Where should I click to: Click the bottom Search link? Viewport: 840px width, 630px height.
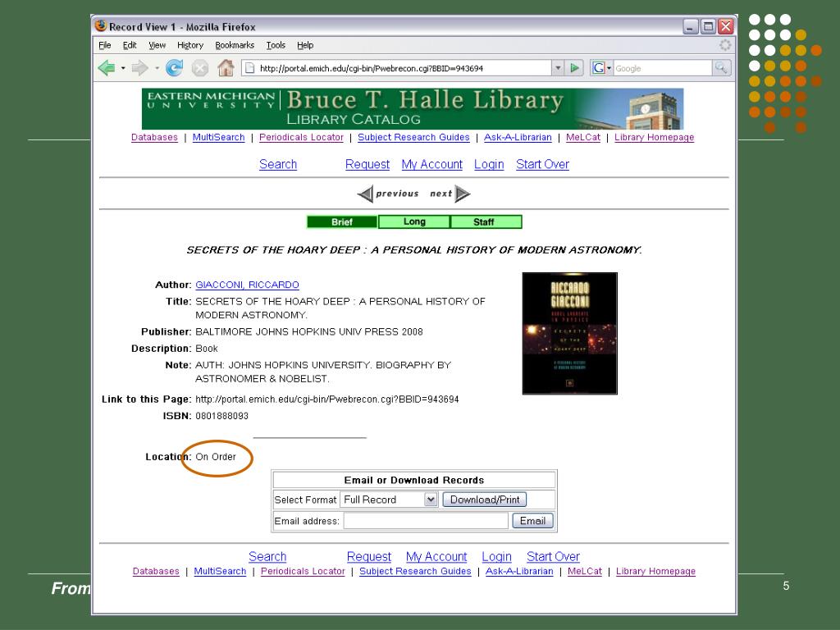click(x=267, y=557)
